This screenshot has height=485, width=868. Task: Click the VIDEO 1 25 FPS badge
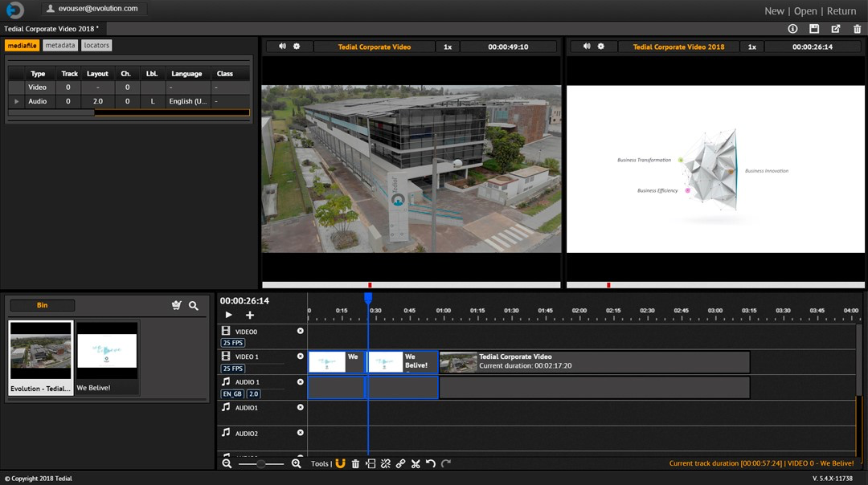click(233, 369)
